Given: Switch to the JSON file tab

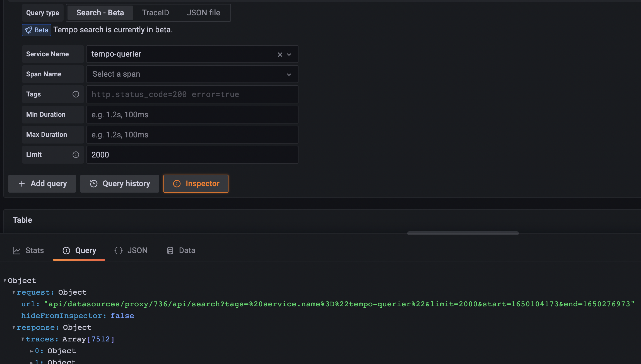Looking at the screenshot, I should tap(203, 13).
